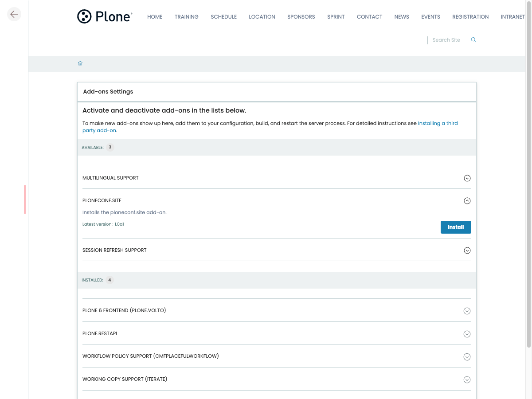Go to REGISTRATION
Screen dimensions: 532x399
470,17
